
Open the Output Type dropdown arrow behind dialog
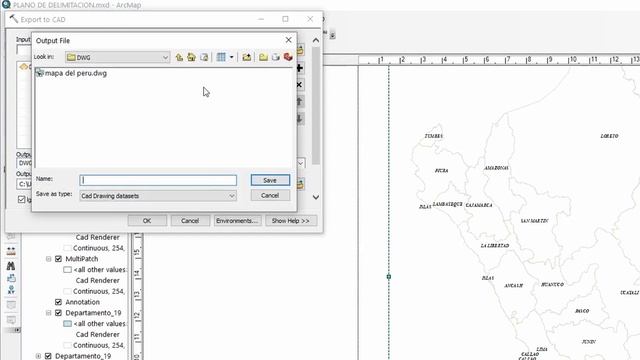pyautogui.click(x=301, y=163)
